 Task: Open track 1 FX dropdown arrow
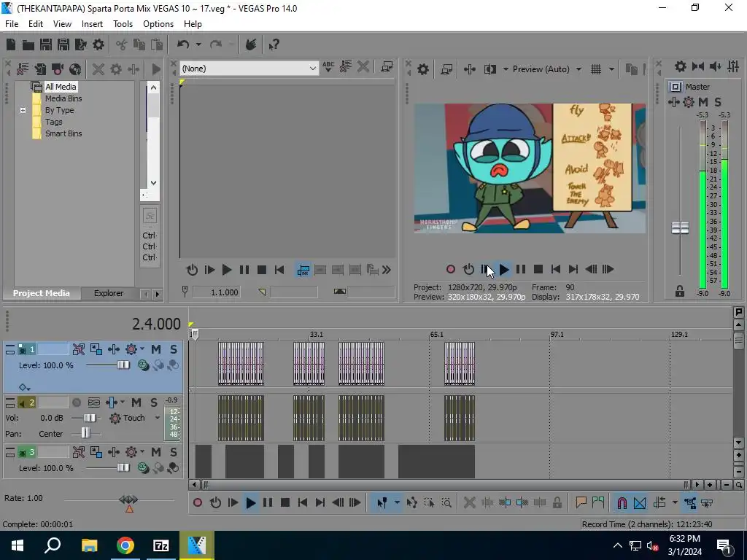pos(142,349)
